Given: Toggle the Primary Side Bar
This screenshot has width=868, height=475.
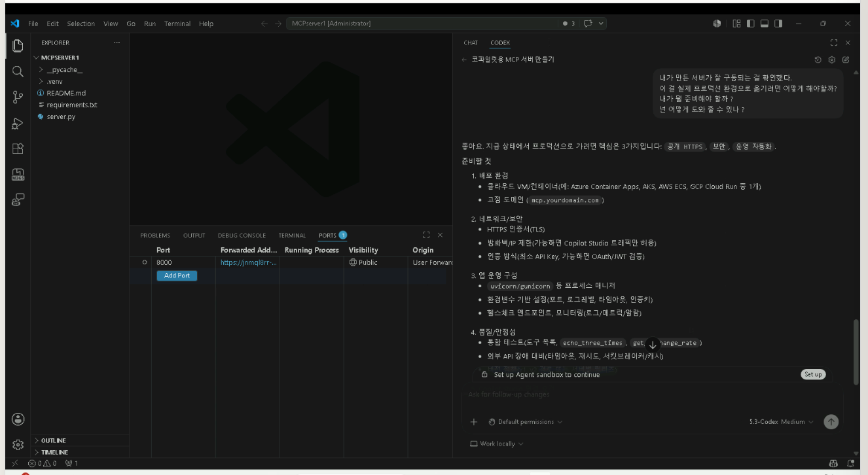Looking at the screenshot, I should pyautogui.click(x=750, y=24).
